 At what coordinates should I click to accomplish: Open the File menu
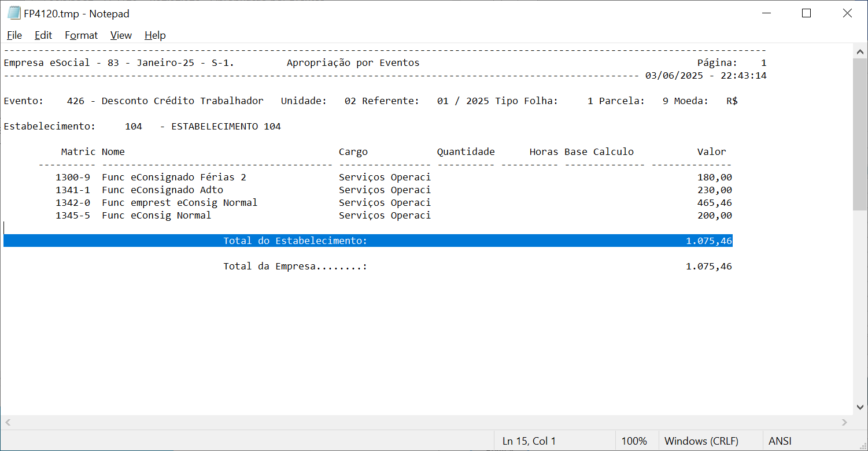[x=14, y=35]
